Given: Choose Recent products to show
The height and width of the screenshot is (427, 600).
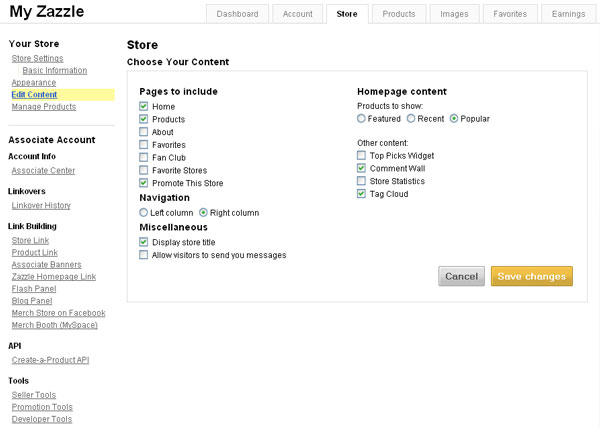Looking at the screenshot, I should click(411, 119).
